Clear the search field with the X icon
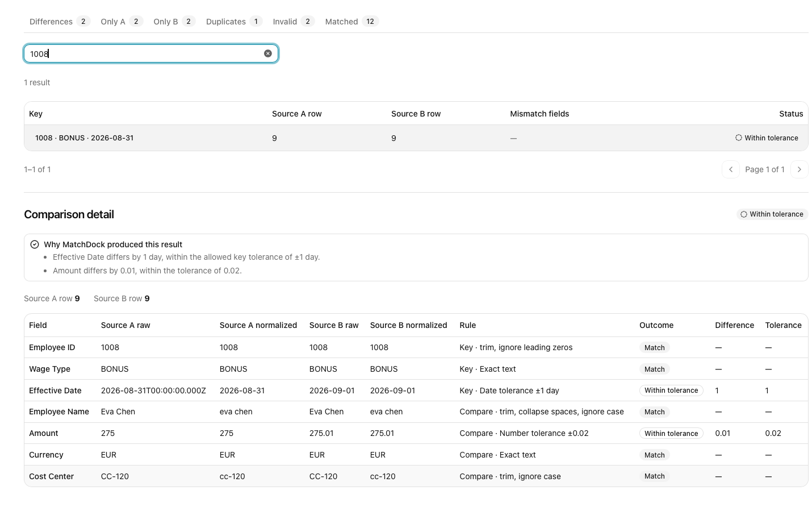Image resolution: width=812 pixels, height=507 pixels. [x=268, y=53]
